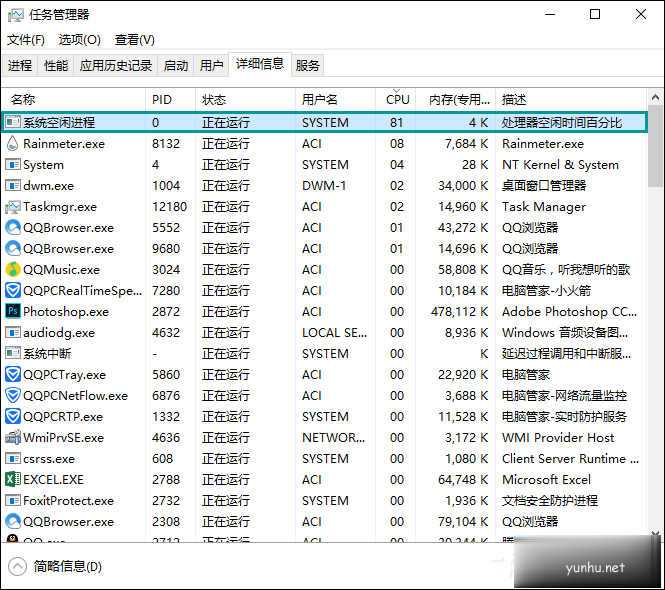
Task: Click the FoxitProtect.exe icon
Action: [13, 501]
